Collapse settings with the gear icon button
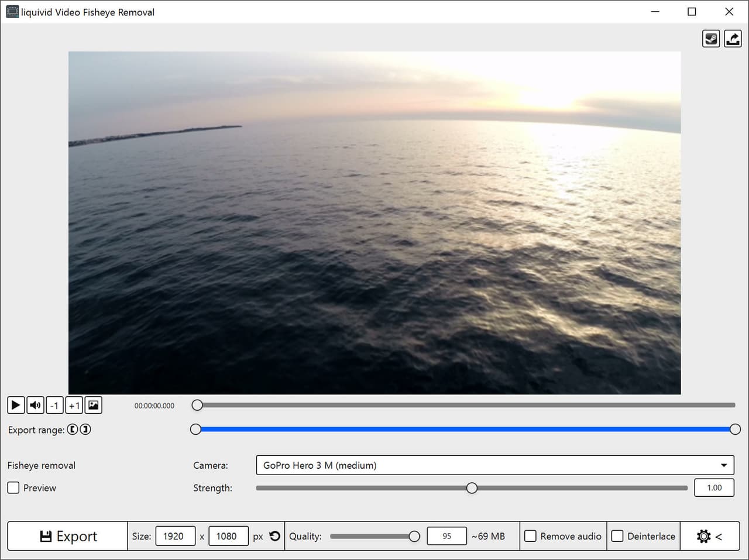 tap(710, 536)
